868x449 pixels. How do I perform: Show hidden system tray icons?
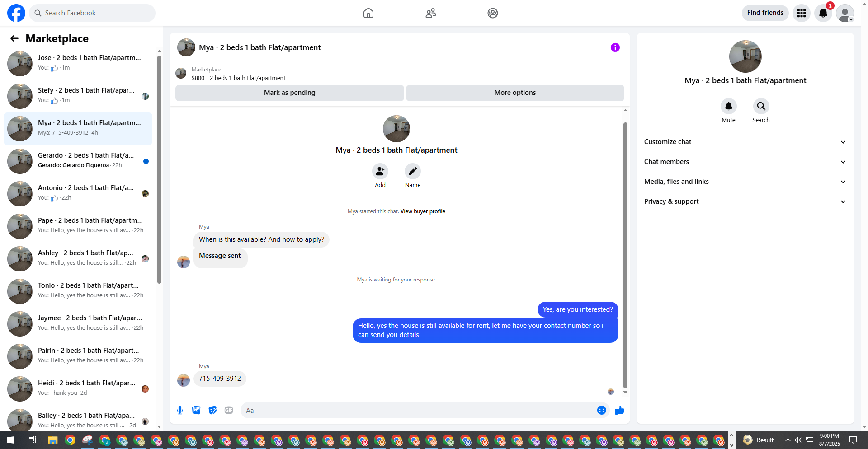[788, 440]
